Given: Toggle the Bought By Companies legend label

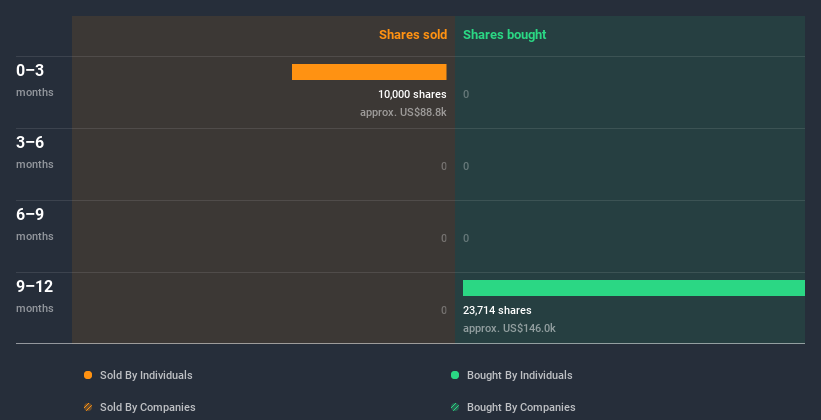Looking at the screenshot, I should click(521, 407).
